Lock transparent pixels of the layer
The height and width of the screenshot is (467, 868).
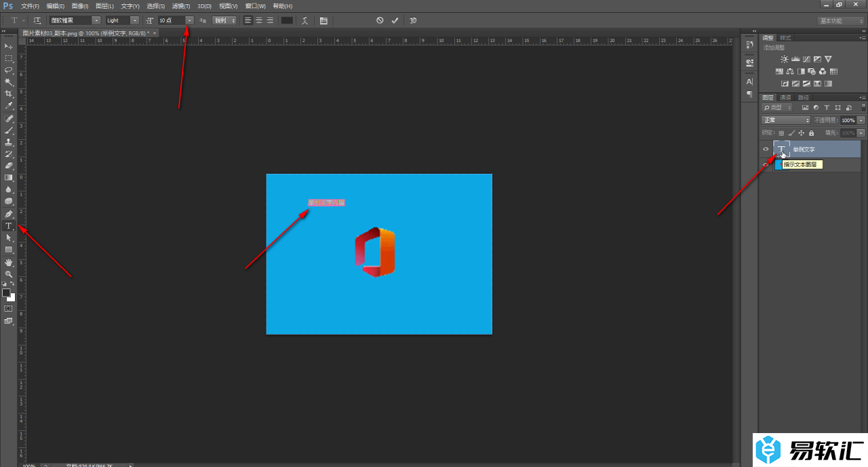pos(781,133)
